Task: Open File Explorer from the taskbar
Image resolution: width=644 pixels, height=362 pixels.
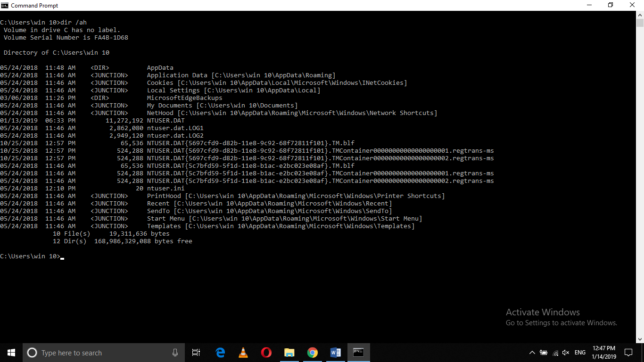Action: click(x=289, y=352)
